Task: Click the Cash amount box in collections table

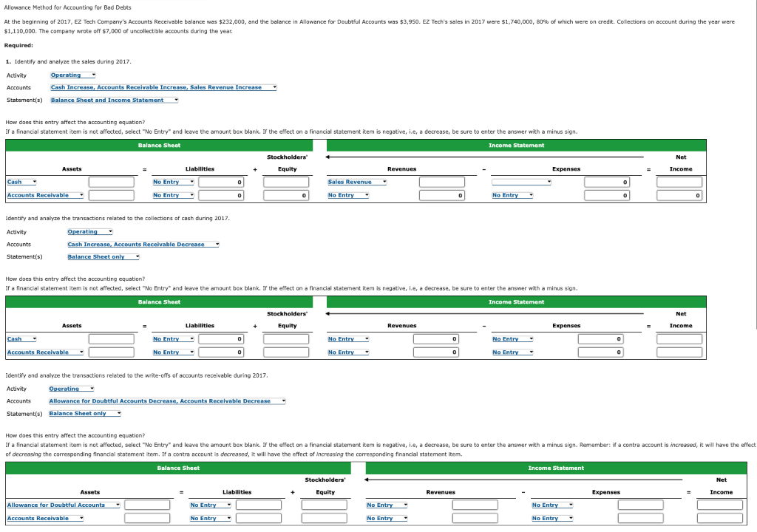Action: pos(112,339)
